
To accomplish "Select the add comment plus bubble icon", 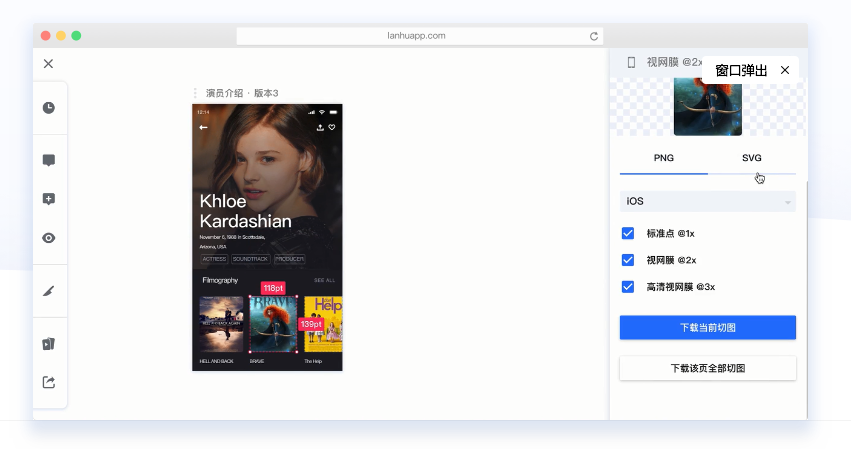I will click(49, 199).
